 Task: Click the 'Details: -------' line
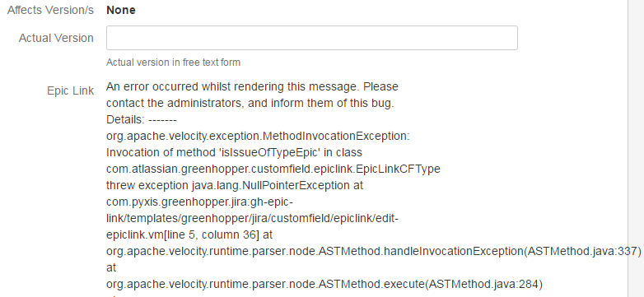pos(142,120)
